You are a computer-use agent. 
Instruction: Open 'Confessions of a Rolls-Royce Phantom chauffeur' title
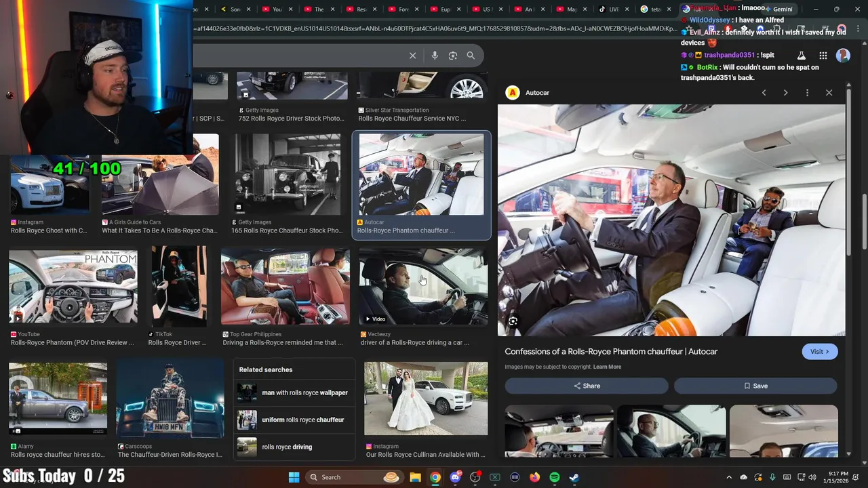coord(611,351)
